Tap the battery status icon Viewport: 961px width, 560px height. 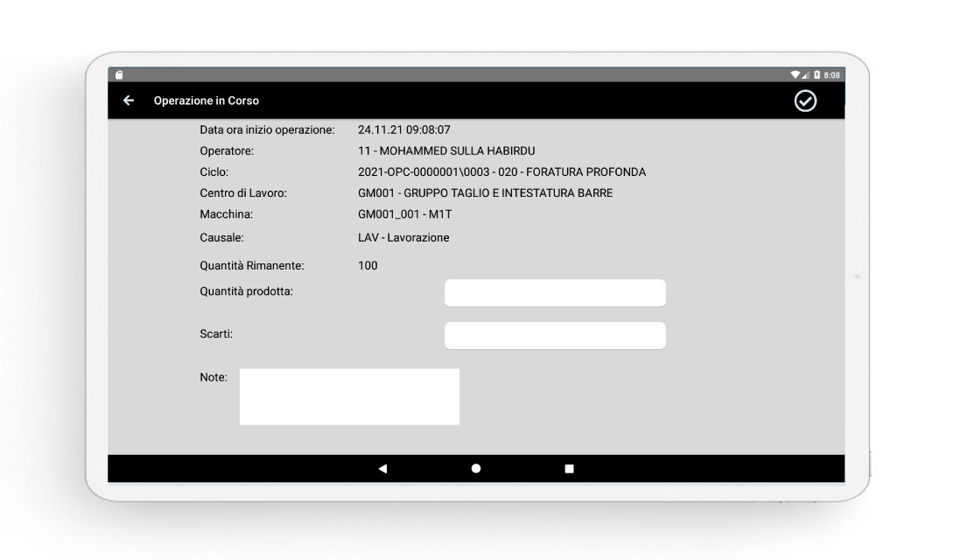coord(815,75)
